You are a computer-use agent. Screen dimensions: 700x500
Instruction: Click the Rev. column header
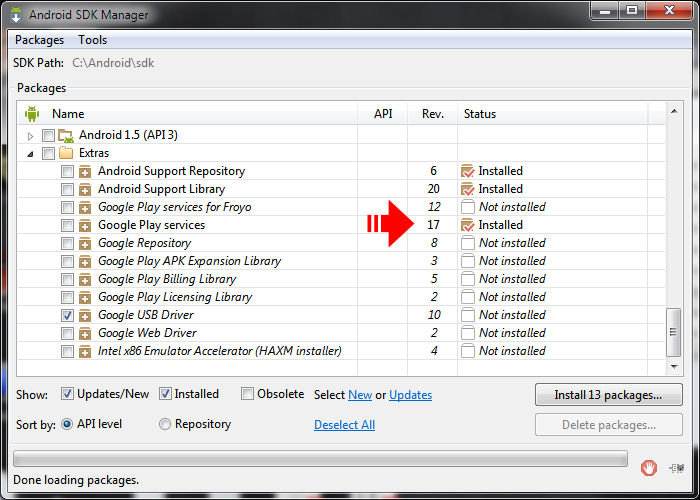[433, 114]
